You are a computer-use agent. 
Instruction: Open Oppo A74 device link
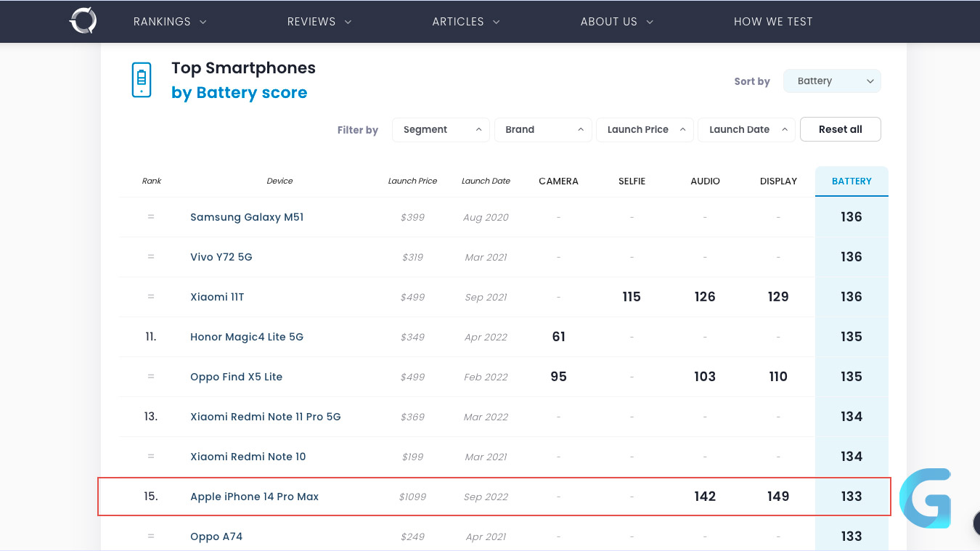pyautogui.click(x=216, y=536)
